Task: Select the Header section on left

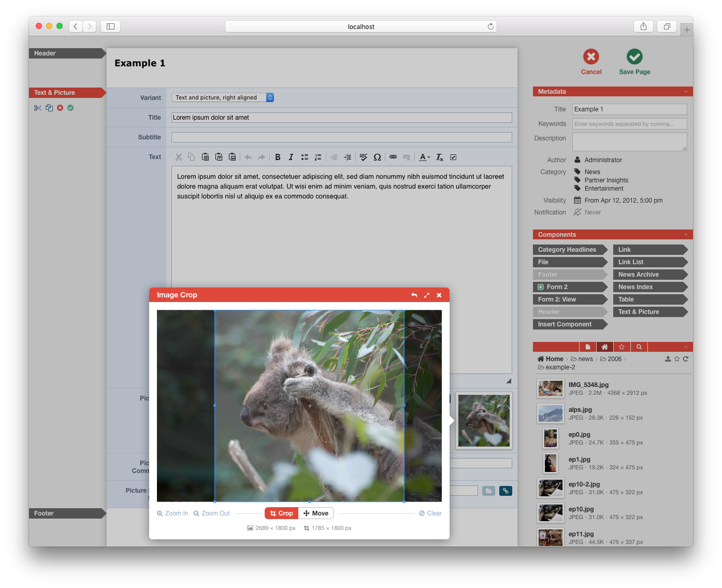Action: pyautogui.click(x=67, y=53)
